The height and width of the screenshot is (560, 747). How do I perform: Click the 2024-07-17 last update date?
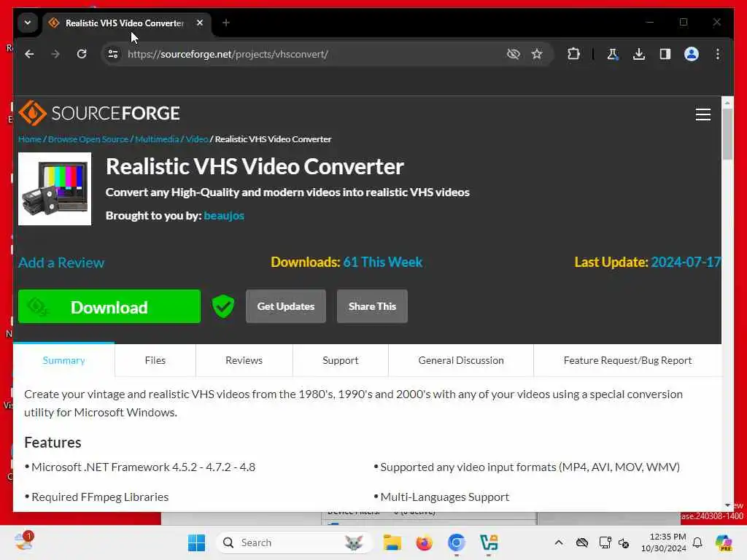(686, 262)
